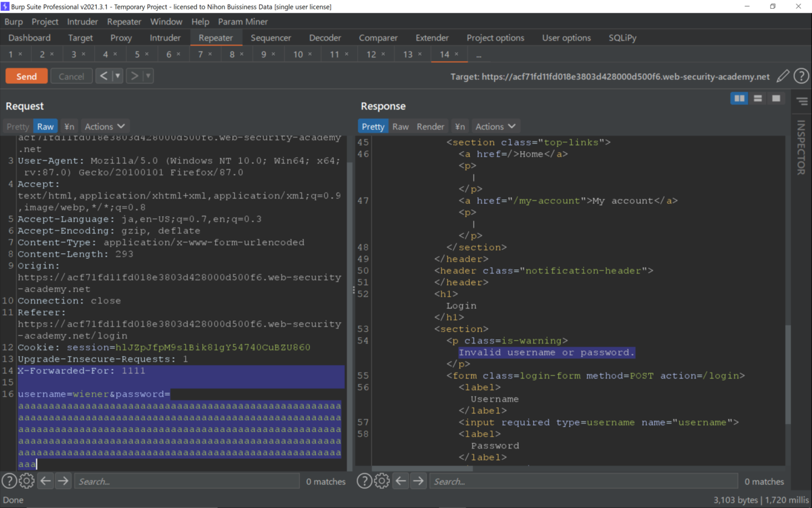
Task: Switch to the Comparer tab
Action: (378, 38)
